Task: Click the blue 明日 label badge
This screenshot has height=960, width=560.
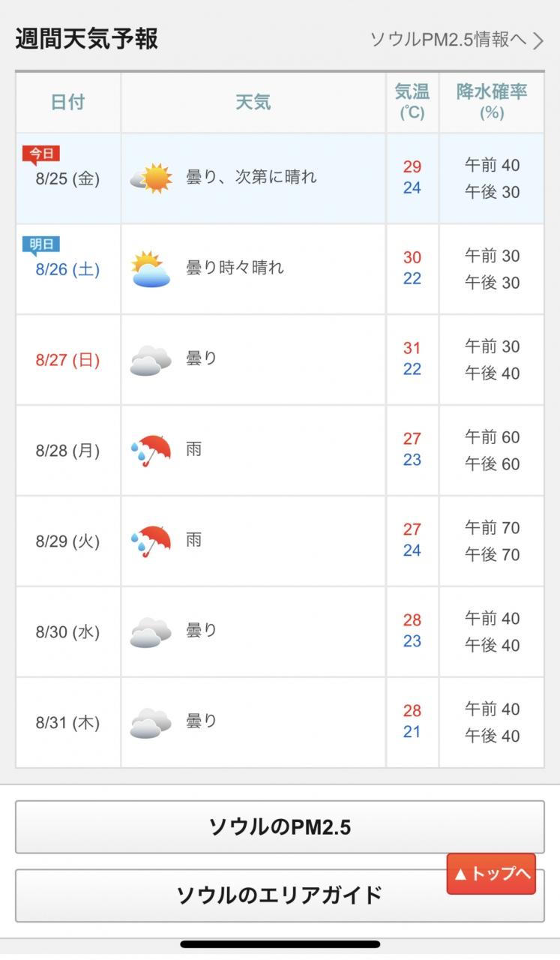Action: point(41,245)
